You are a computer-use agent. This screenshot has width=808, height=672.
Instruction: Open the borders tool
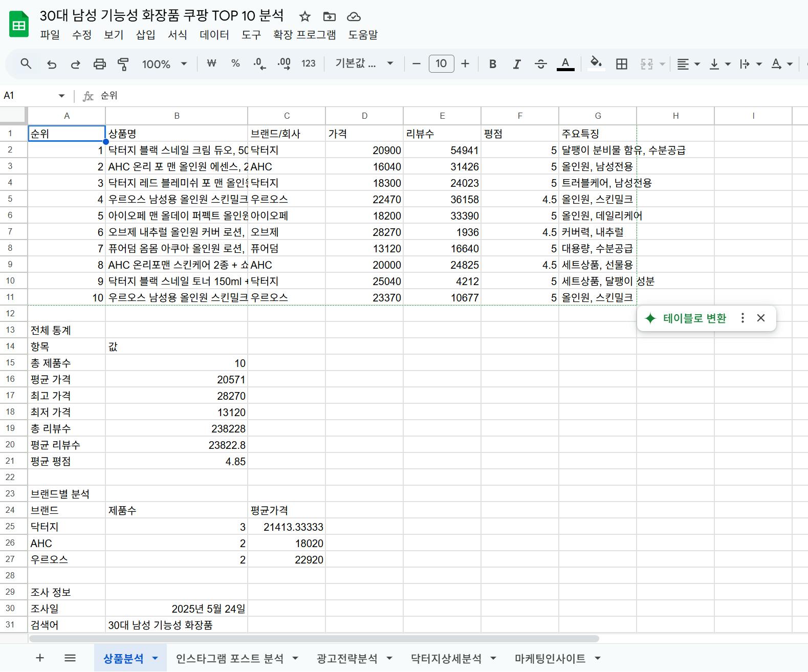(x=622, y=64)
